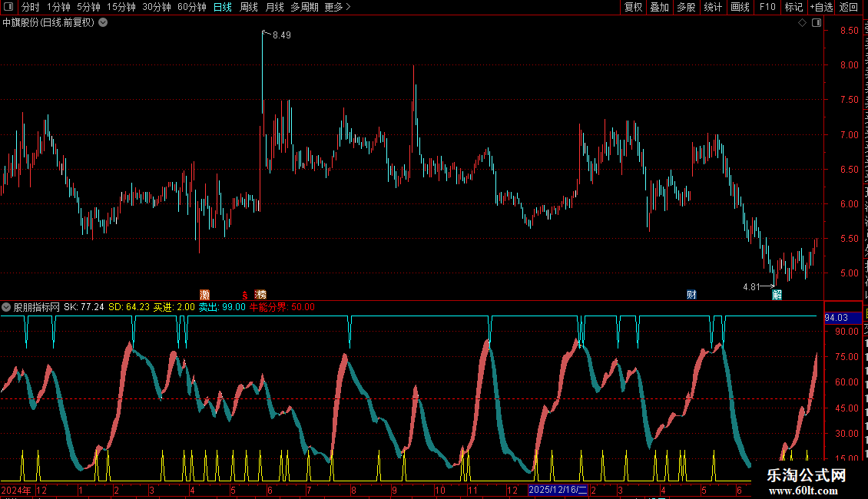Select the 30分钟 period

tap(157, 7)
